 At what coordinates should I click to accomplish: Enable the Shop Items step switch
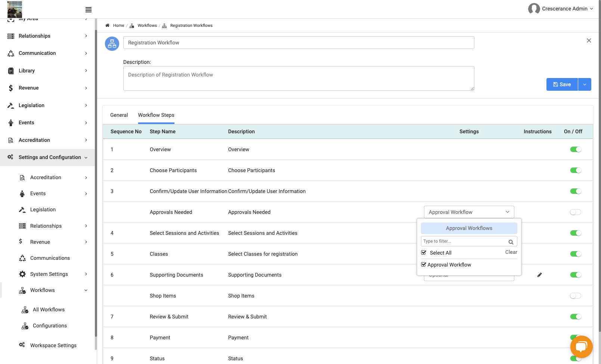click(576, 296)
